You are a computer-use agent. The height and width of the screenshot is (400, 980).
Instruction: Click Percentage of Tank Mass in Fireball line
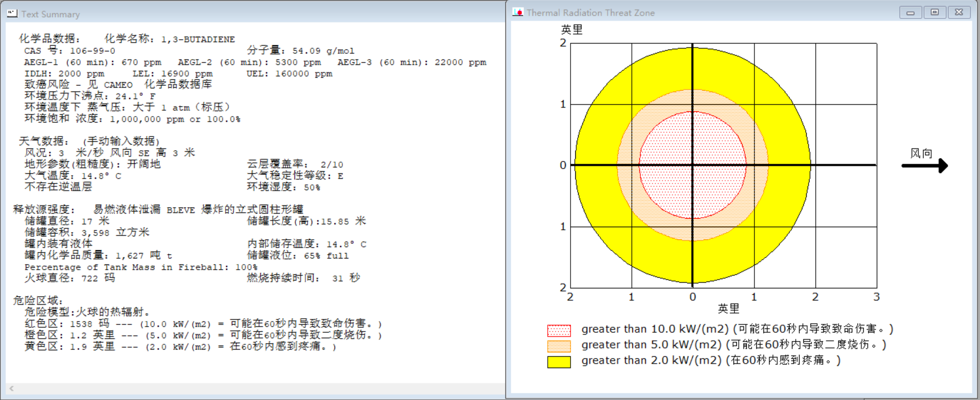pyautogui.click(x=141, y=267)
